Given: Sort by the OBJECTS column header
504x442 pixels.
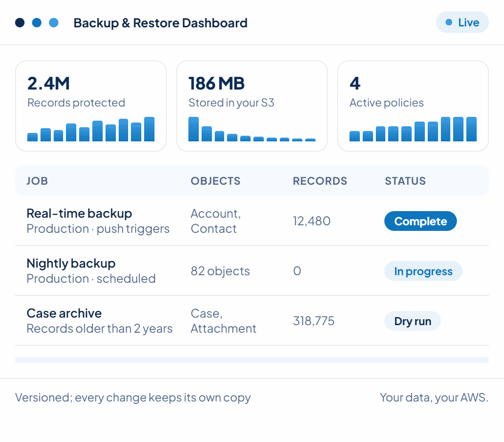Looking at the screenshot, I should (215, 181).
